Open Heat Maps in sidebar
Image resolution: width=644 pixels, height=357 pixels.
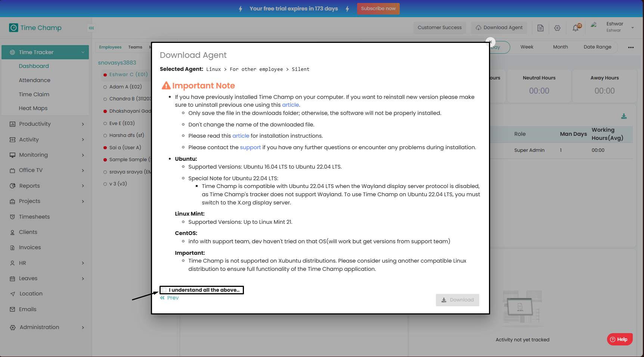click(33, 108)
